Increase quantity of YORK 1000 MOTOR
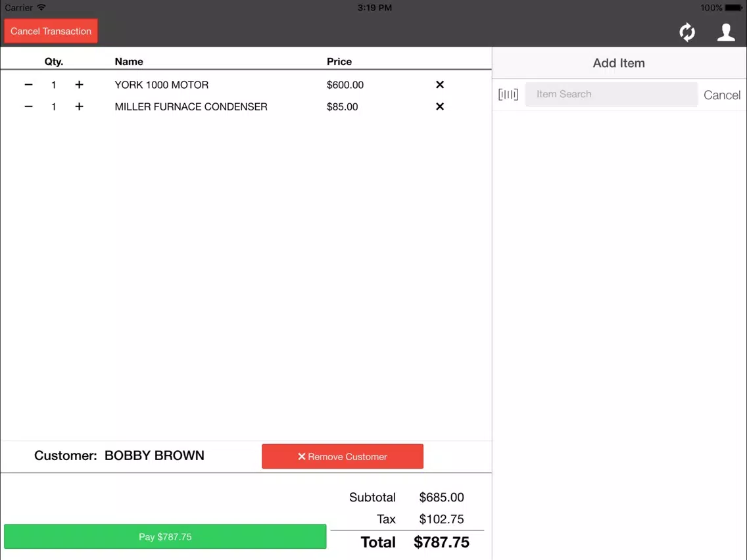 79,85
